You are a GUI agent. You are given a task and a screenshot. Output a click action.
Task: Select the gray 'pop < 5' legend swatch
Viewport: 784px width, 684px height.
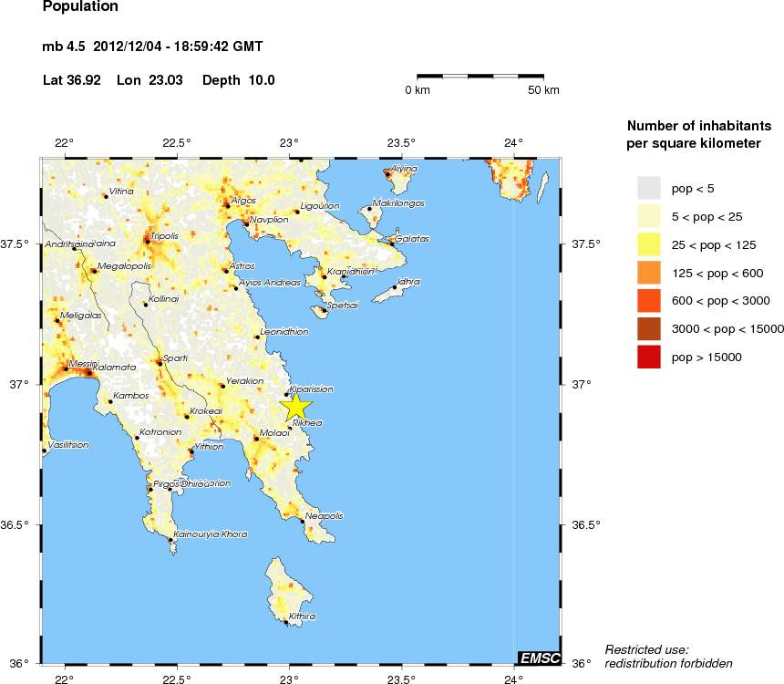click(x=648, y=188)
